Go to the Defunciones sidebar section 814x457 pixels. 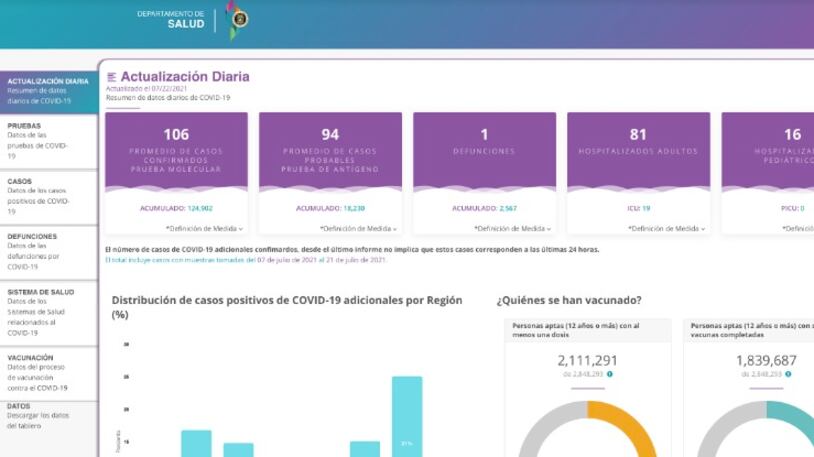[48, 251]
